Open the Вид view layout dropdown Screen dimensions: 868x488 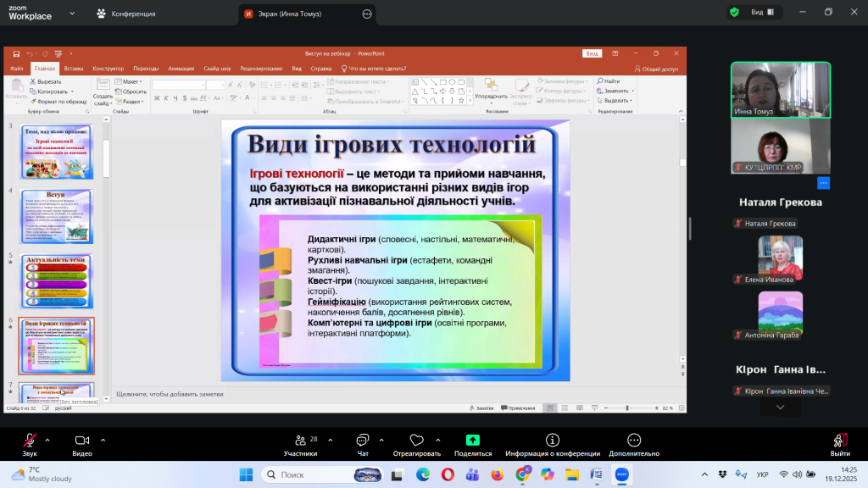click(x=761, y=13)
